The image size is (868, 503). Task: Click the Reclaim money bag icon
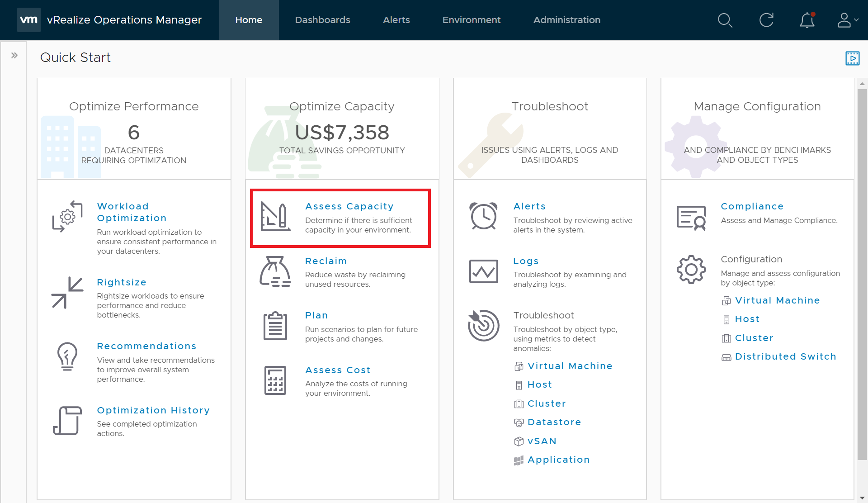[275, 272]
